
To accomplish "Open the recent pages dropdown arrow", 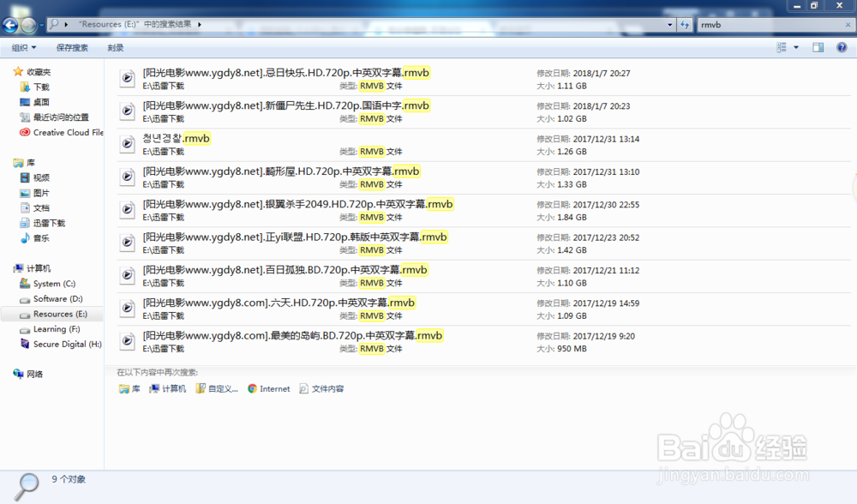I will tap(41, 25).
